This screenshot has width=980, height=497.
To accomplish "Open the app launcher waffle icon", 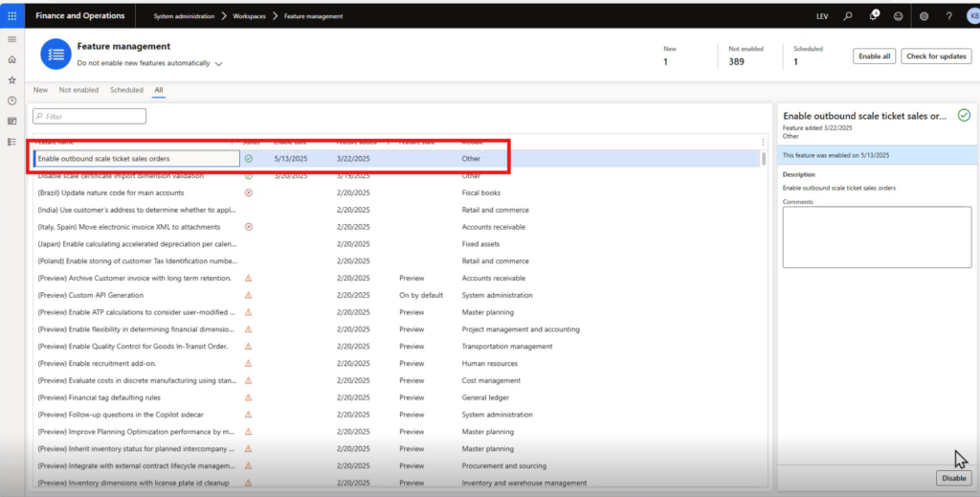I will 11,15.
